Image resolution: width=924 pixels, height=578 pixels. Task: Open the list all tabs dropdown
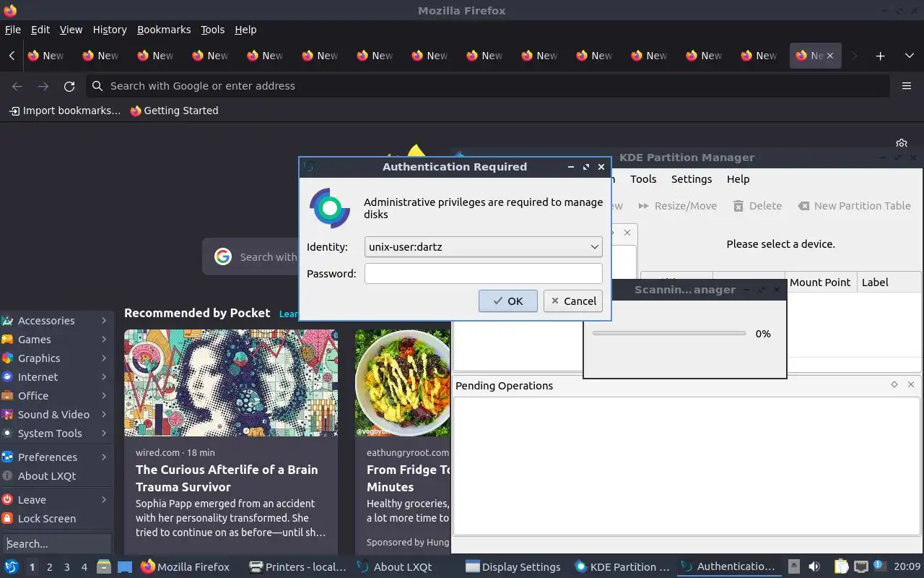[909, 56]
